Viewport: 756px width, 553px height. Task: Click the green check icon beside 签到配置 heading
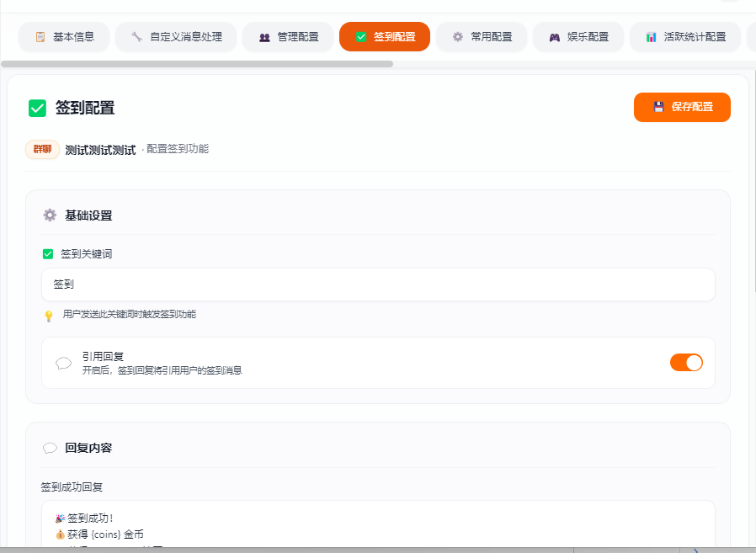pos(37,108)
